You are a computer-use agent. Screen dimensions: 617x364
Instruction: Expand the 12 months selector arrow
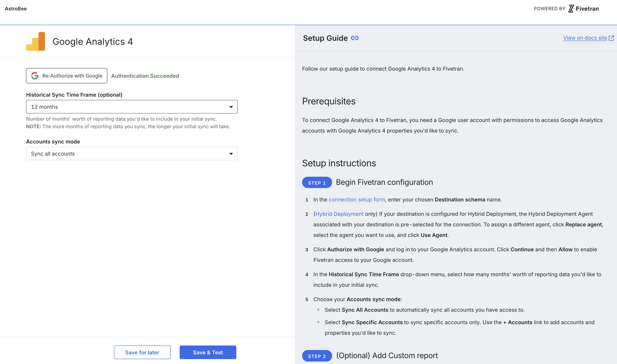coord(231,107)
